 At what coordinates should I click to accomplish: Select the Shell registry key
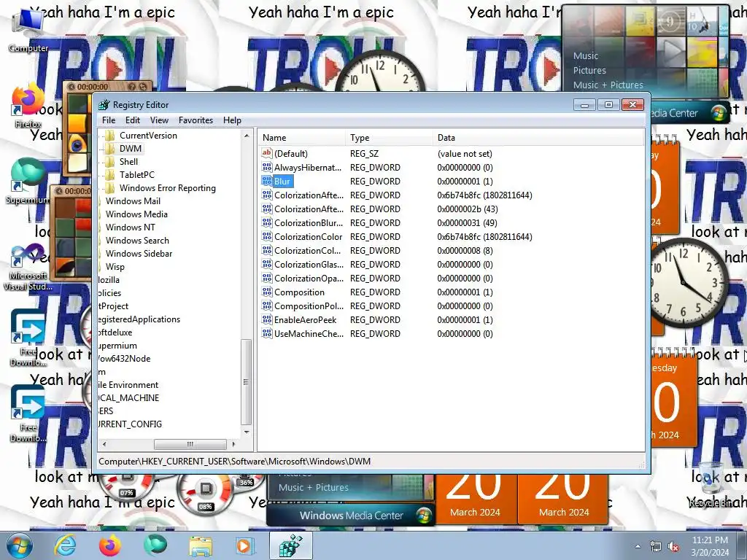[128, 161]
